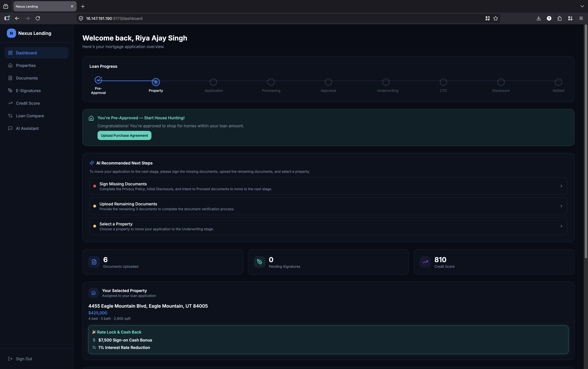Expand Select a Property chevron
This screenshot has width=588, height=369.
pyautogui.click(x=561, y=226)
